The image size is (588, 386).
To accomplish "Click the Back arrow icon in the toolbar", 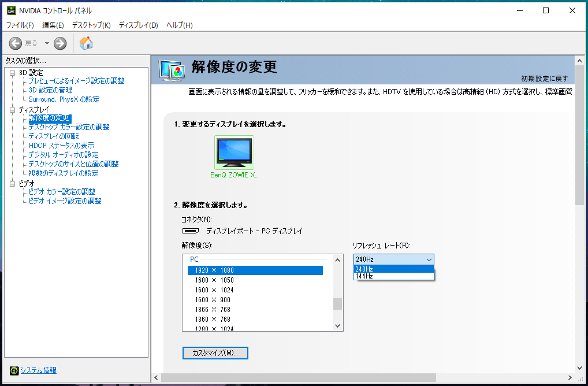I will click(16, 43).
